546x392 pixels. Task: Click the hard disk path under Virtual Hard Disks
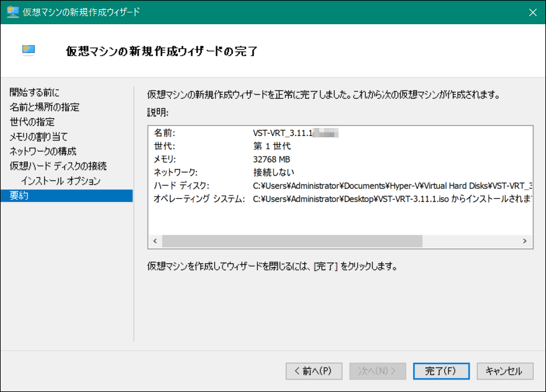tap(393, 186)
